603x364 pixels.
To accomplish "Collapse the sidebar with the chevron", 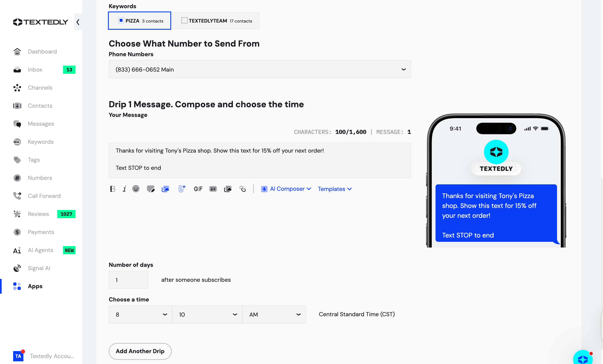I will pos(78,22).
